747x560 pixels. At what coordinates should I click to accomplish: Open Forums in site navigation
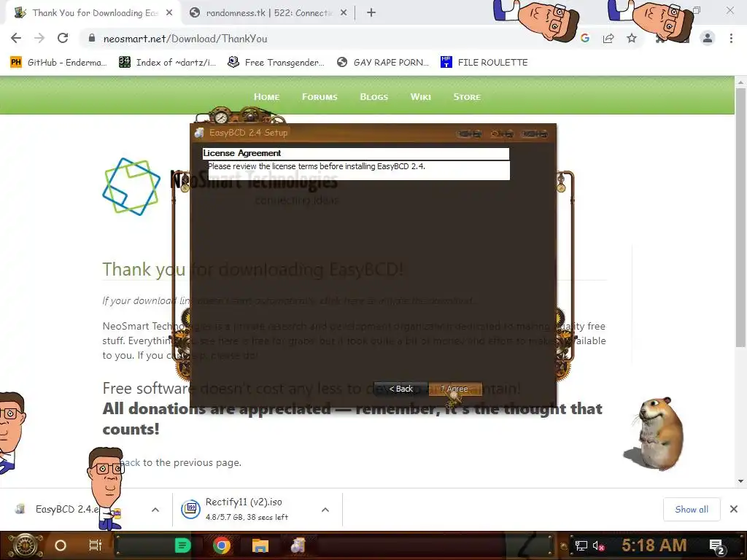pyautogui.click(x=320, y=97)
